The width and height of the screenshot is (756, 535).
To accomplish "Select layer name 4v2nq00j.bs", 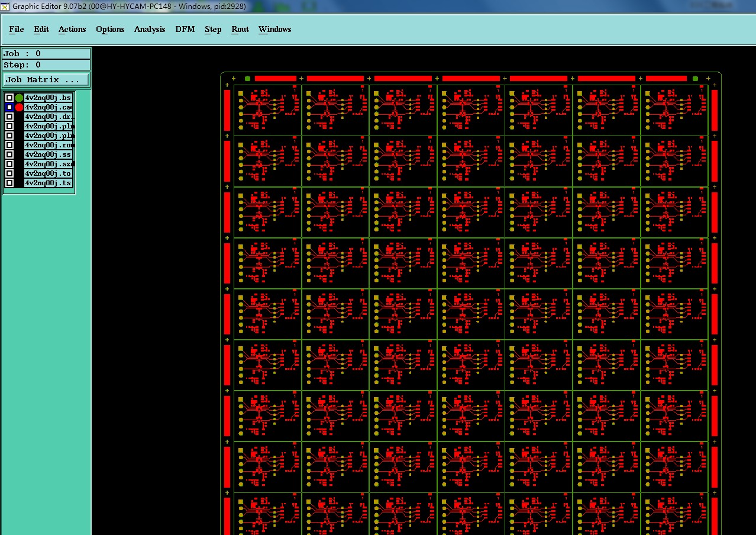I will [x=48, y=98].
